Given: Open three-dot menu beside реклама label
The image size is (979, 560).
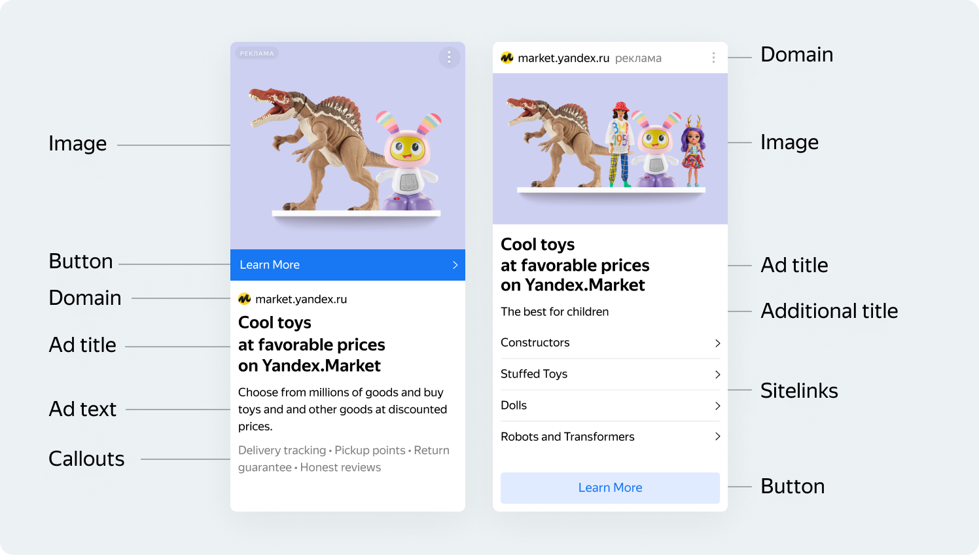Looking at the screenshot, I should [713, 58].
